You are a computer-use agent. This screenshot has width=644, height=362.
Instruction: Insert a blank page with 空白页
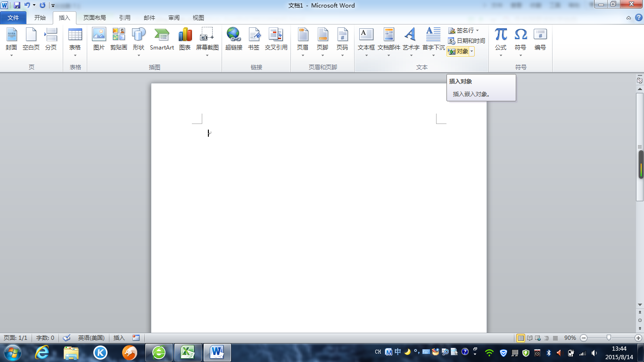(x=31, y=39)
